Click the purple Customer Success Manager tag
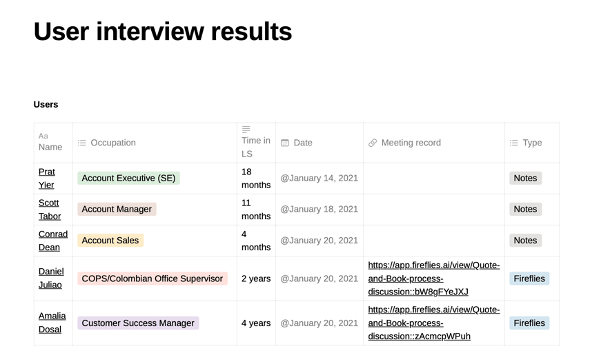 point(138,323)
